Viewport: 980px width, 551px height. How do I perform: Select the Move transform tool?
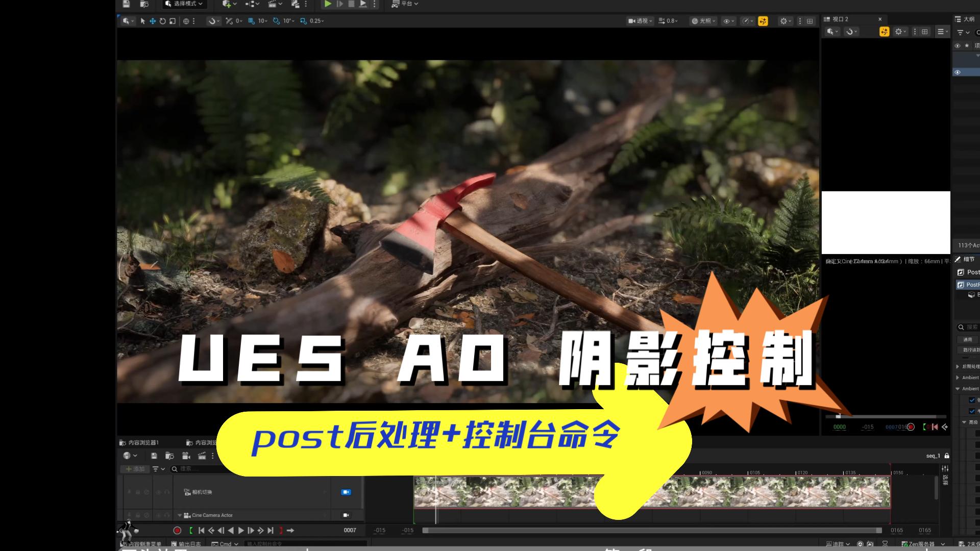click(153, 21)
